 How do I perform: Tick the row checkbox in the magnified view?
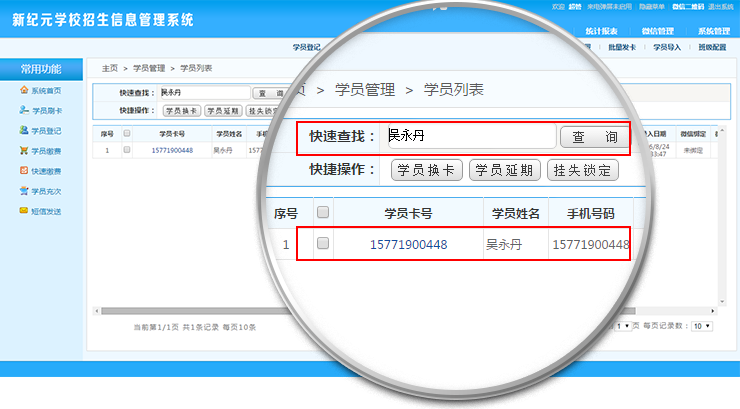tap(323, 243)
